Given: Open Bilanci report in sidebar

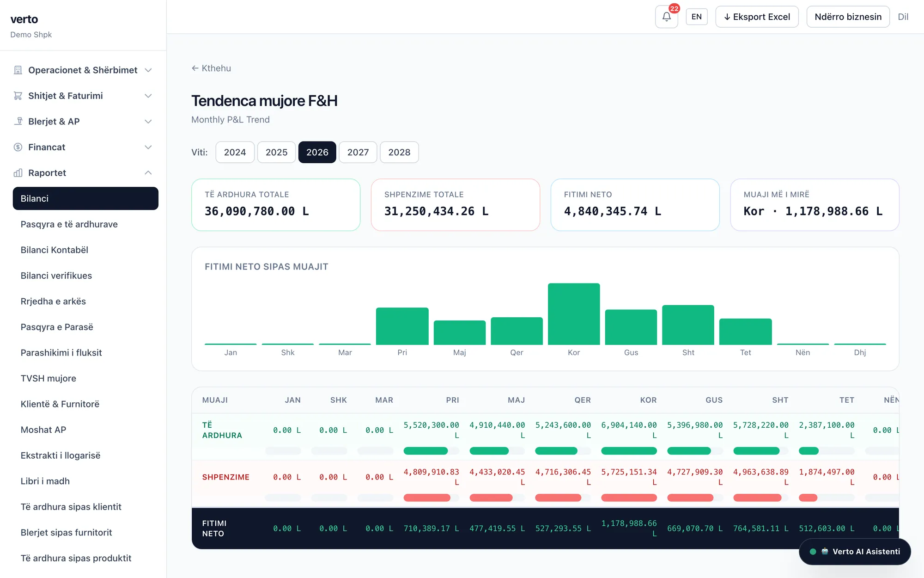Looking at the screenshot, I should [85, 198].
